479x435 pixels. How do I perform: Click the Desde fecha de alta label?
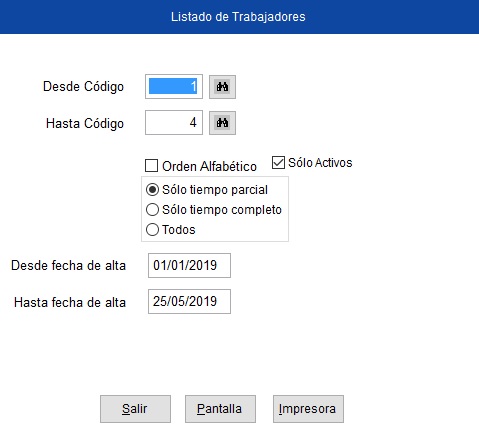(68, 266)
